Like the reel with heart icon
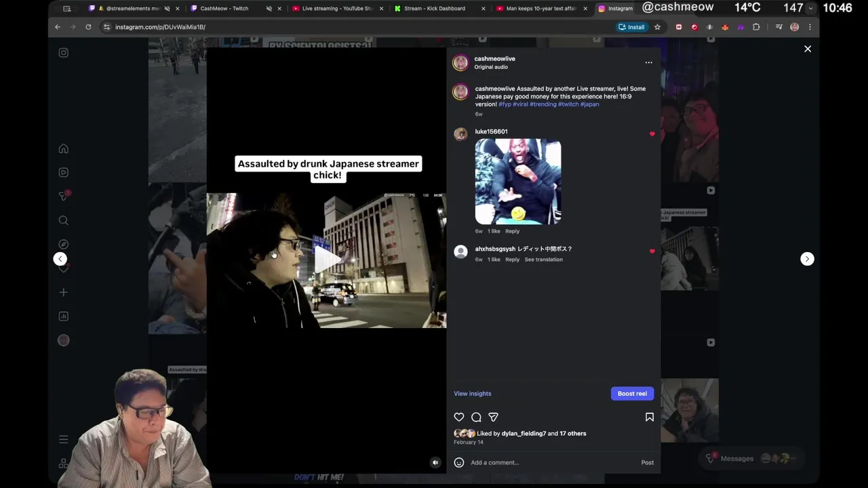 pyautogui.click(x=459, y=417)
